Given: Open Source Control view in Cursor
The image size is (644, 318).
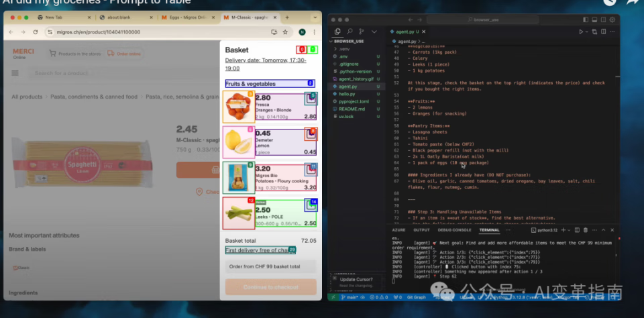Looking at the screenshot, I should tap(362, 32).
